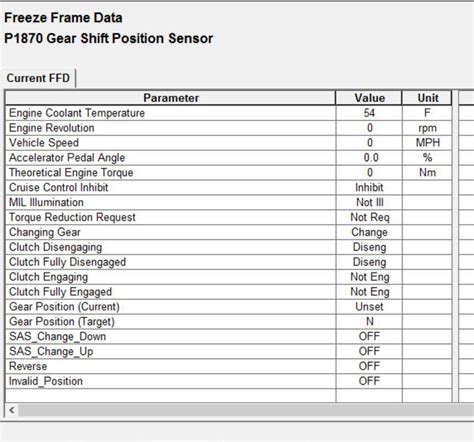Click the Parameter column header
The width and height of the screenshot is (474, 442).
pyautogui.click(x=171, y=98)
